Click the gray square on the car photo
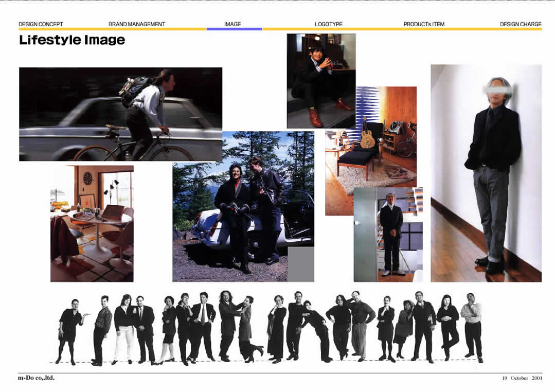555x392 pixels. pyautogui.click(x=300, y=264)
